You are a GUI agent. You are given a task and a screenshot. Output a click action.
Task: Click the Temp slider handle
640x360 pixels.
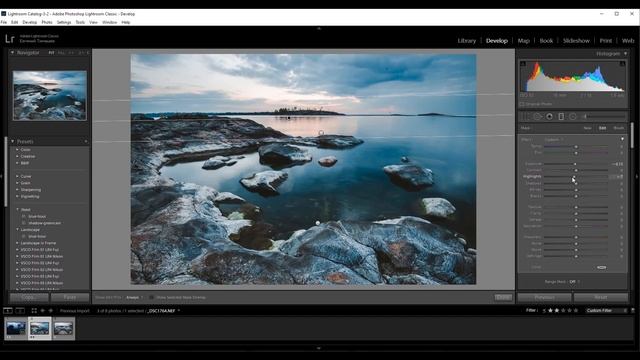point(576,146)
